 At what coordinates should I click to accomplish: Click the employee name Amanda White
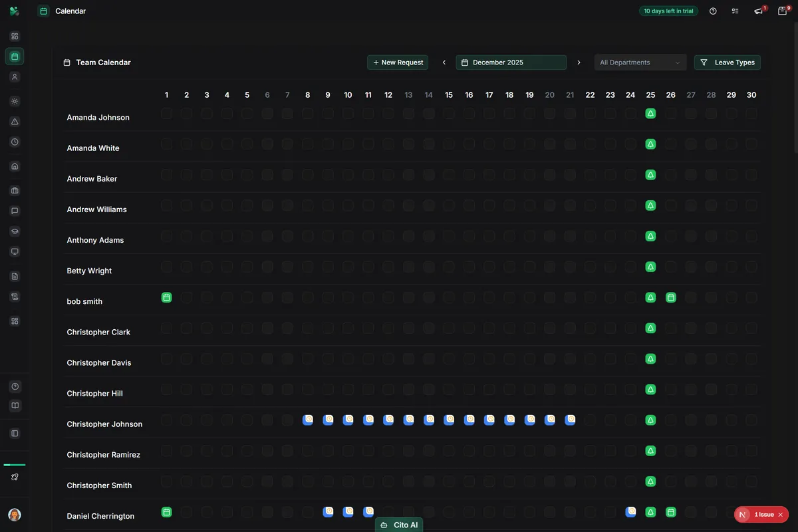click(x=93, y=148)
